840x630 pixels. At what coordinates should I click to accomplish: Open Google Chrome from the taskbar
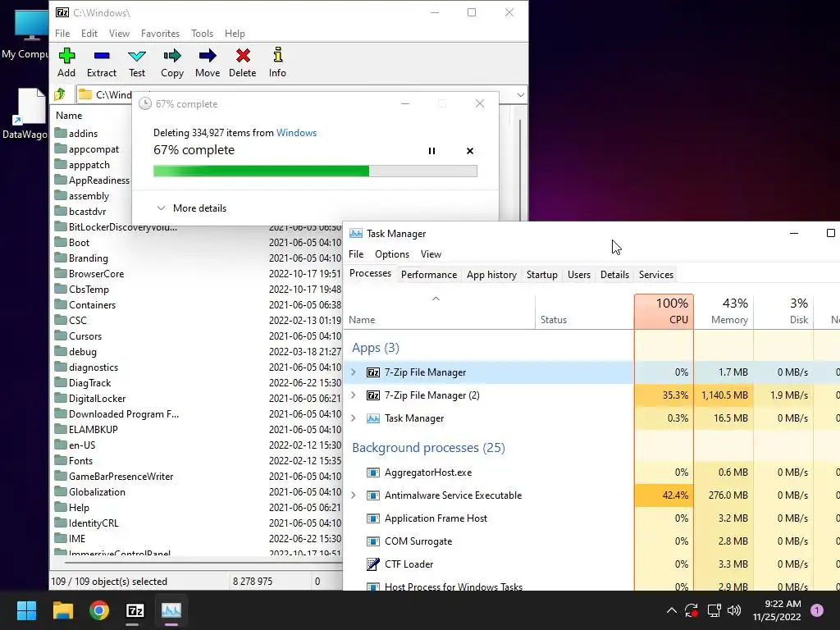pos(98,610)
